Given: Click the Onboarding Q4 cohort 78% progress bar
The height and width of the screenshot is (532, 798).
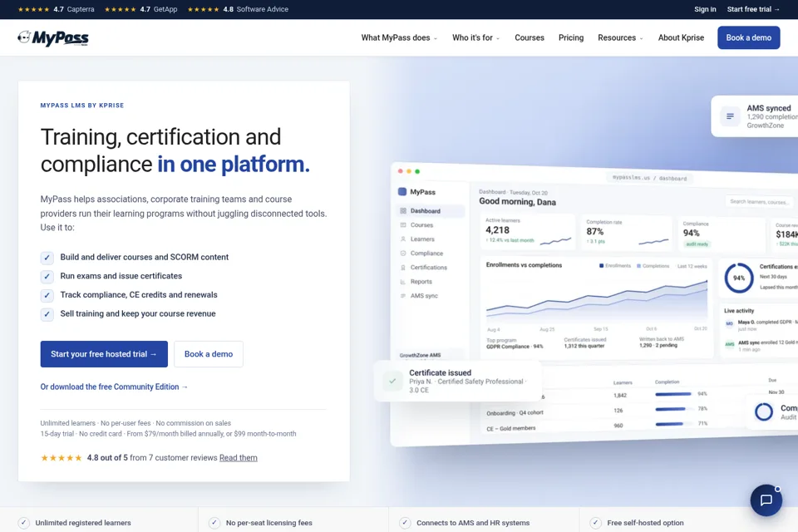Looking at the screenshot, I should click(x=672, y=409).
